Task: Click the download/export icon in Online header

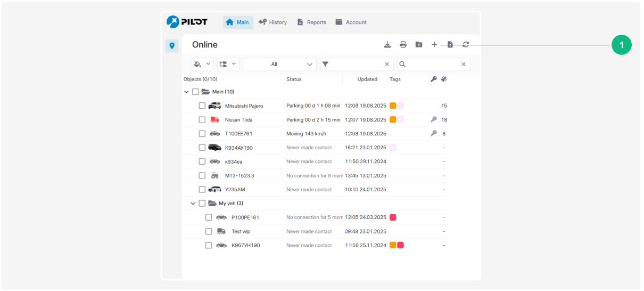Action: (x=387, y=45)
